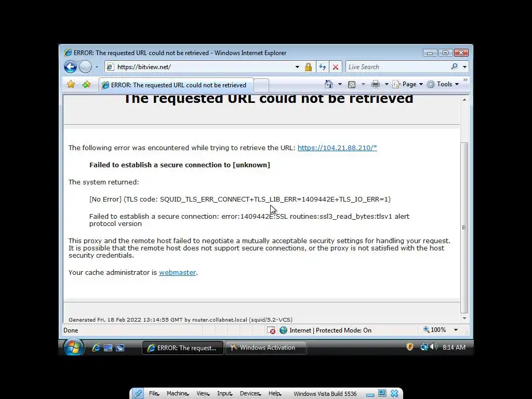532x399 pixels.
Task: Expand the Feeds dropdown arrow
Action: [363, 84]
